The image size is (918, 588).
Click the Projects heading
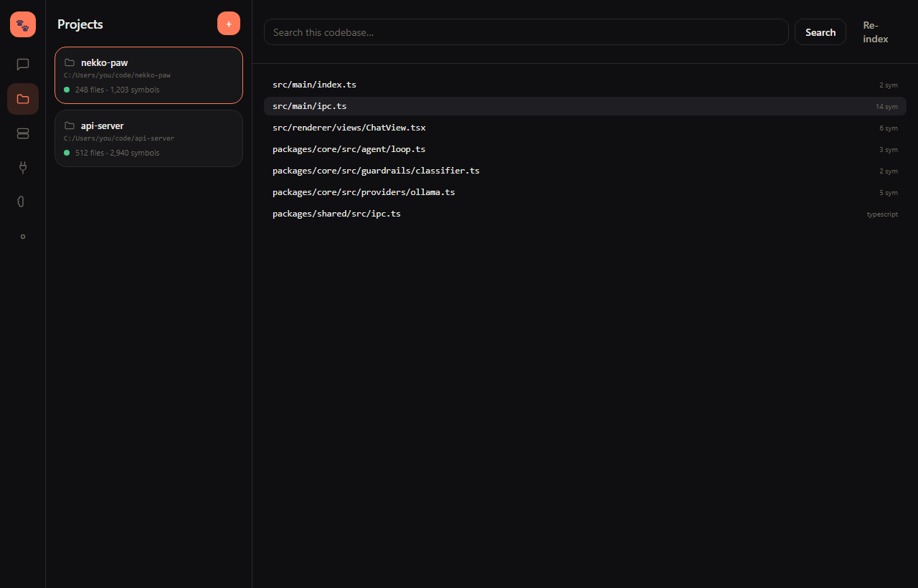pos(80,24)
